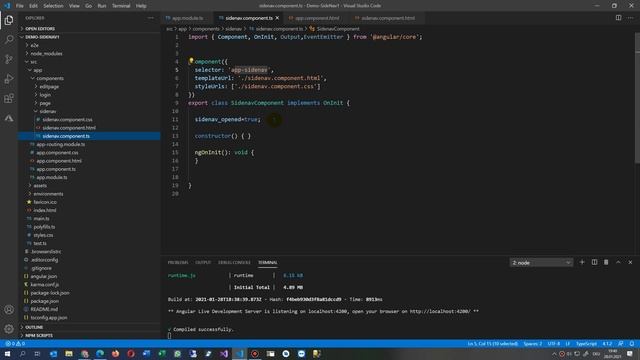Open the Azure view in activity bar
Viewport: 640px width, 360px height.
pos(9,118)
